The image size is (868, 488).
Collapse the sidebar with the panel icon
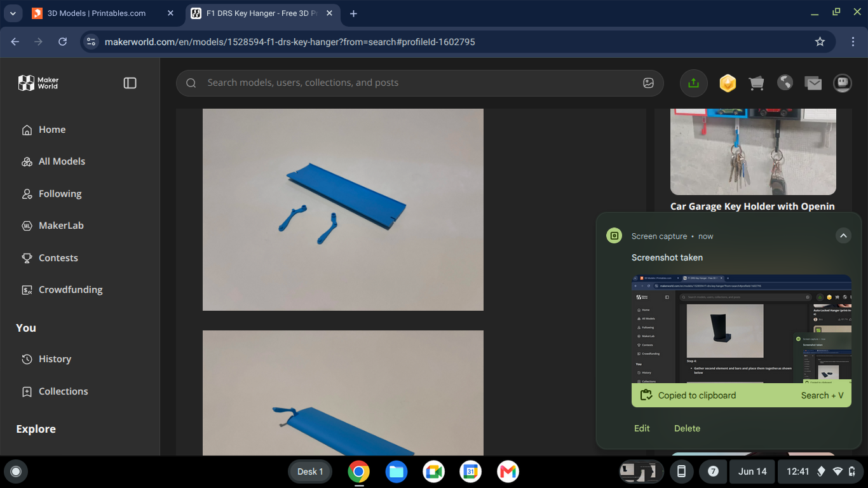point(130,83)
